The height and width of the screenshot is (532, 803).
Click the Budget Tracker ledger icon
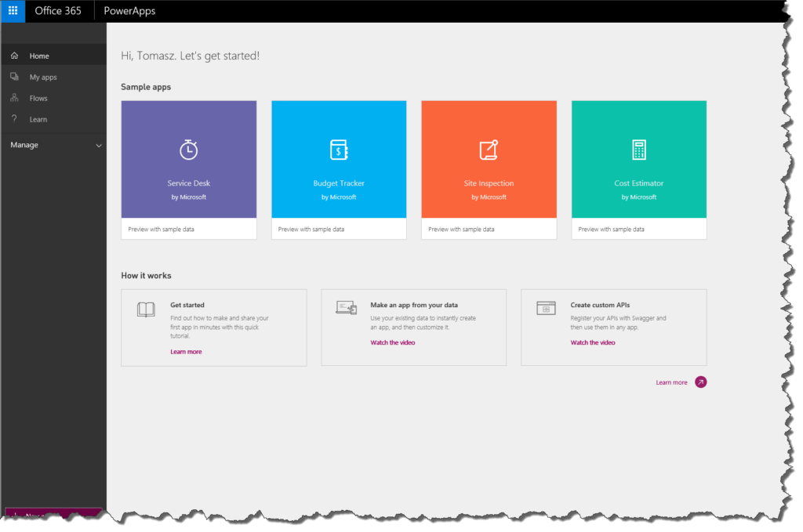(339, 150)
